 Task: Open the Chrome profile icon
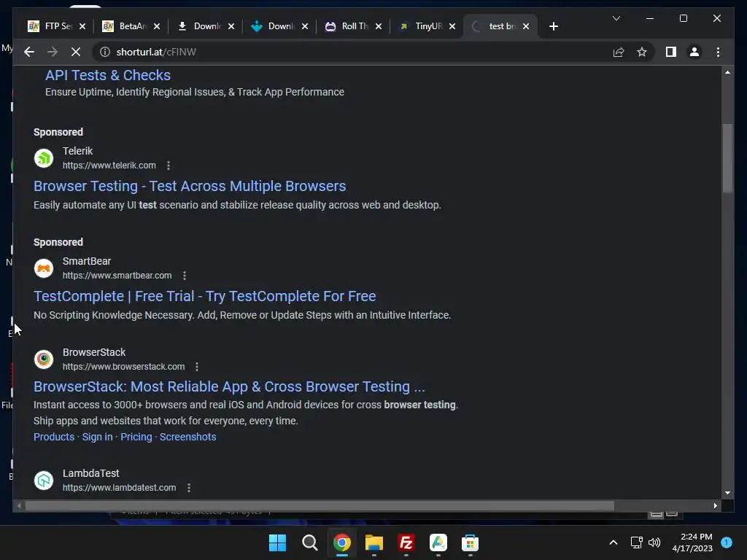click(x=694, y=52)
